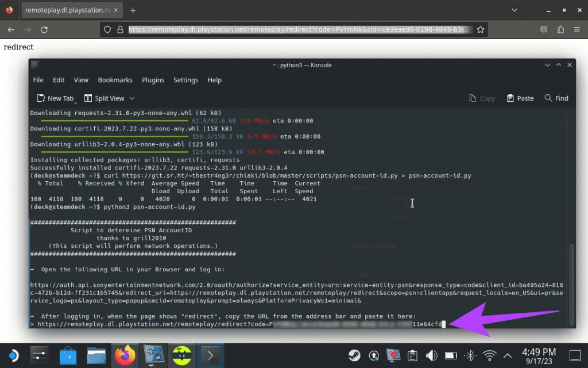This screenshot has height=368, width=588.
Task: Open Dolphin file manager from the taskbar
Action: pos(96,355)
